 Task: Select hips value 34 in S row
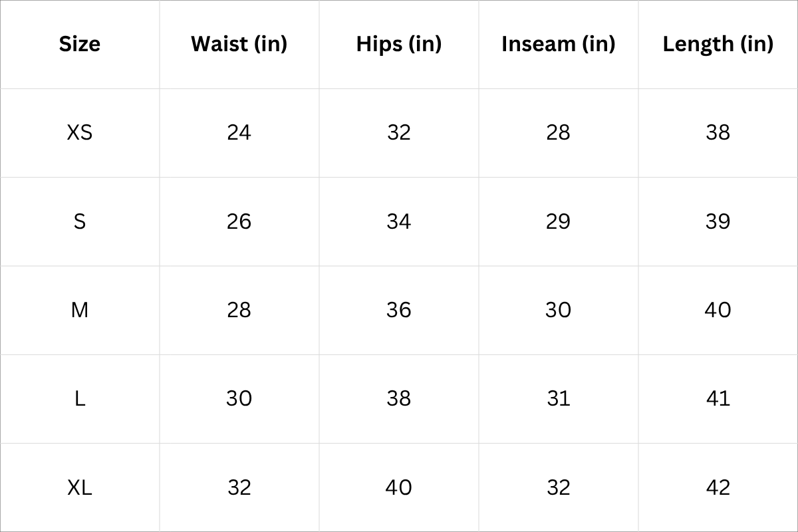click(399, 221)
